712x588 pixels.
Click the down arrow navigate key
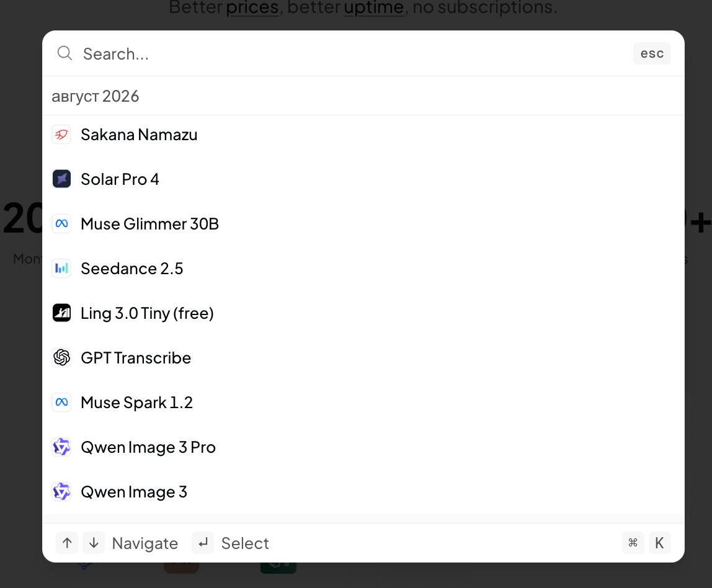coord(94,543)
